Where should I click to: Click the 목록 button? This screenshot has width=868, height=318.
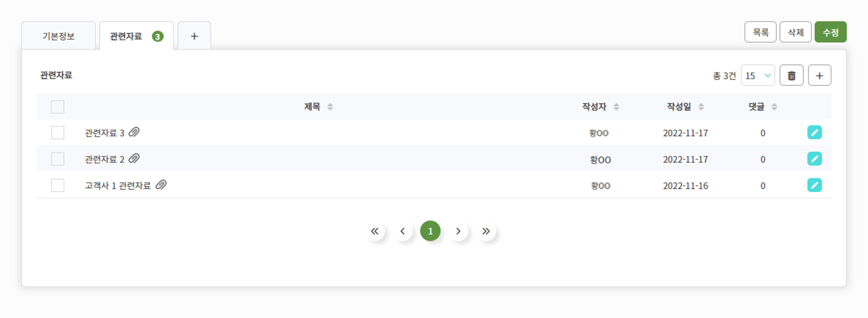click(760, 32)
